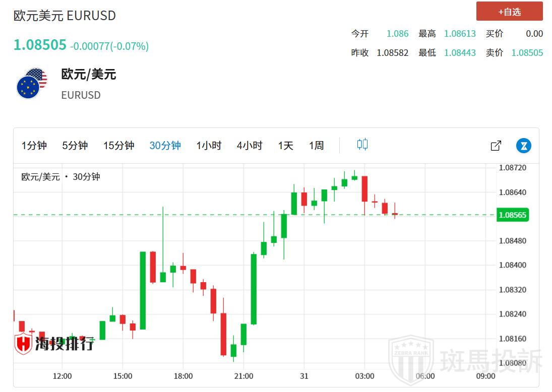The height and width of the screenshot is (392, 552).
Task: Choose the 15分钟 chart interval
Action: [x=118, y=146]
